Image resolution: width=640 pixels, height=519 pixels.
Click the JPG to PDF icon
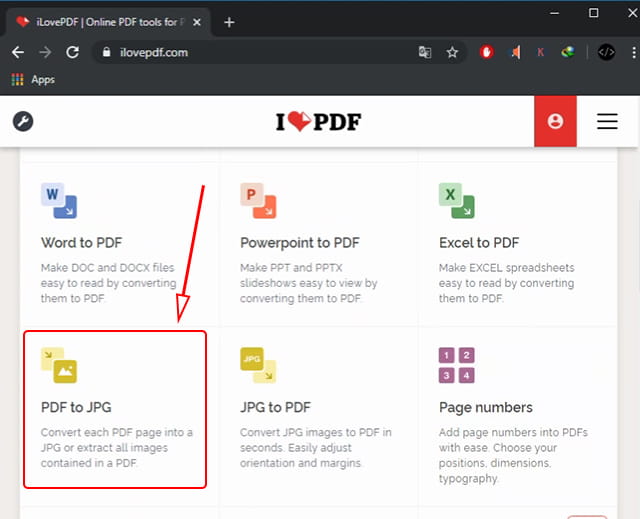click(258, 365)
